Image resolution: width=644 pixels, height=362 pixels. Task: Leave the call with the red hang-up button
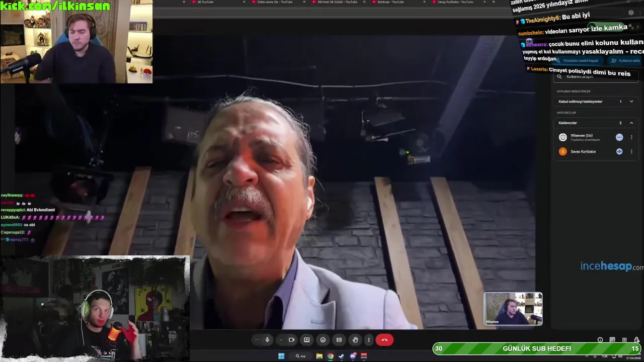[x=384, y=340]
